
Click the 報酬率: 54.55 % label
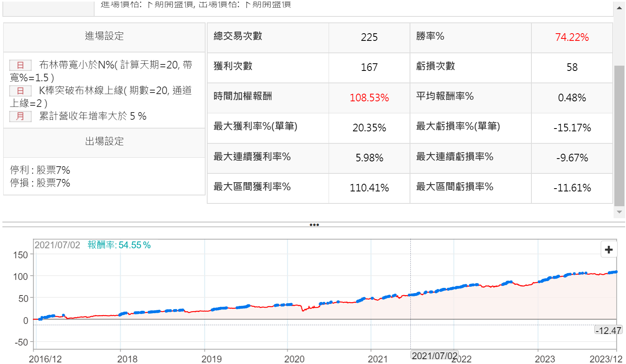pos(118,245)
